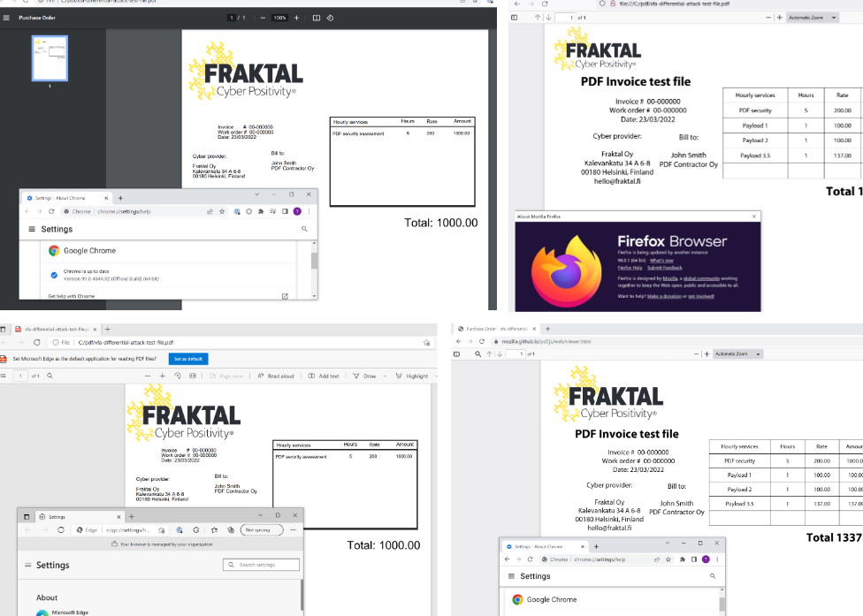
Task: Select page 1 thumbnail in Chrome PDF sidebar
Action: click(x=50, y=58)
